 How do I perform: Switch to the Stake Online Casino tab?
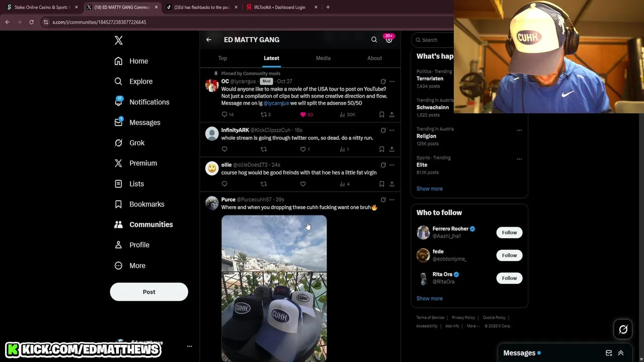(x=42, y=7)
